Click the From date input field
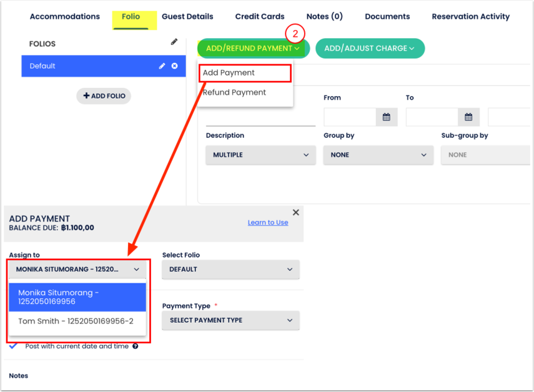 pyautogui.click(x=350, y=117)
